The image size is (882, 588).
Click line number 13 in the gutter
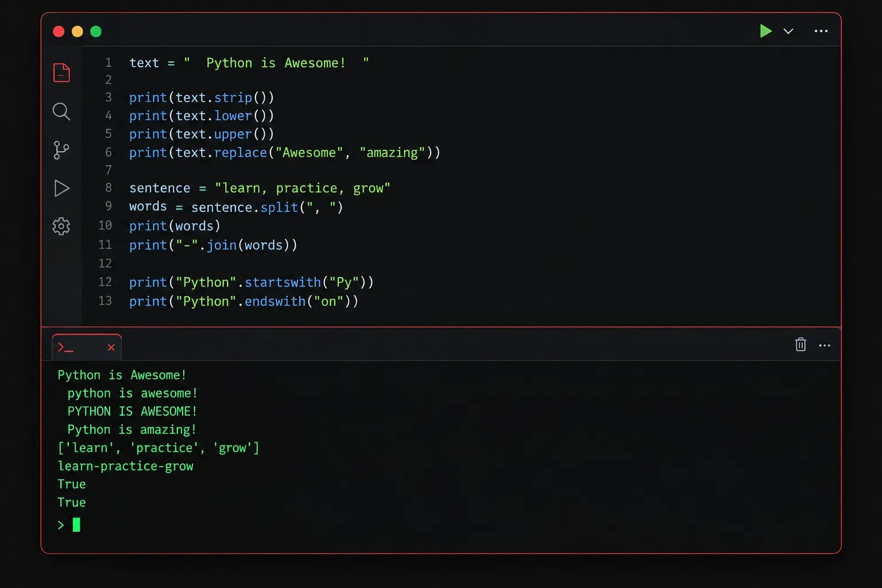tap(105, 301)
